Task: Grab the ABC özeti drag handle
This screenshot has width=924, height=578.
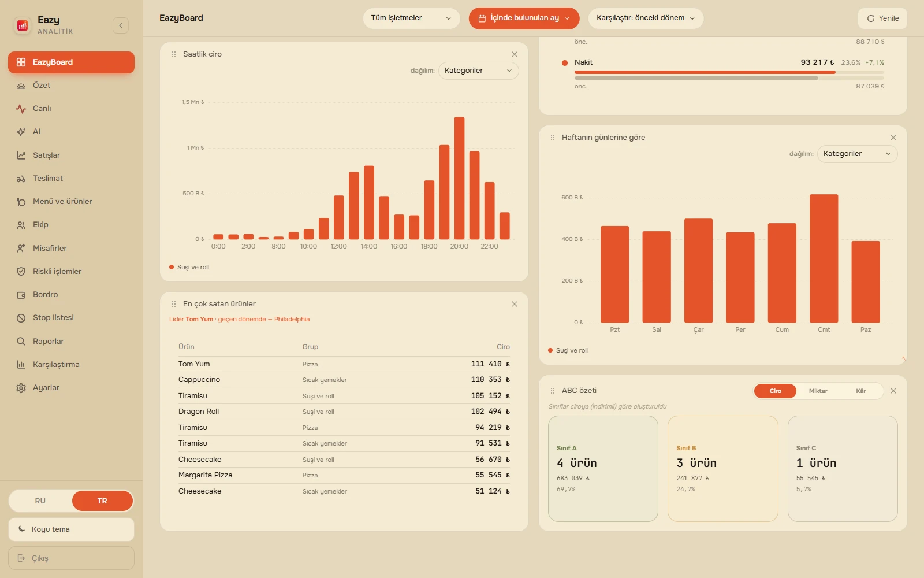Action: pyautogui.click(x=553, y=391)
